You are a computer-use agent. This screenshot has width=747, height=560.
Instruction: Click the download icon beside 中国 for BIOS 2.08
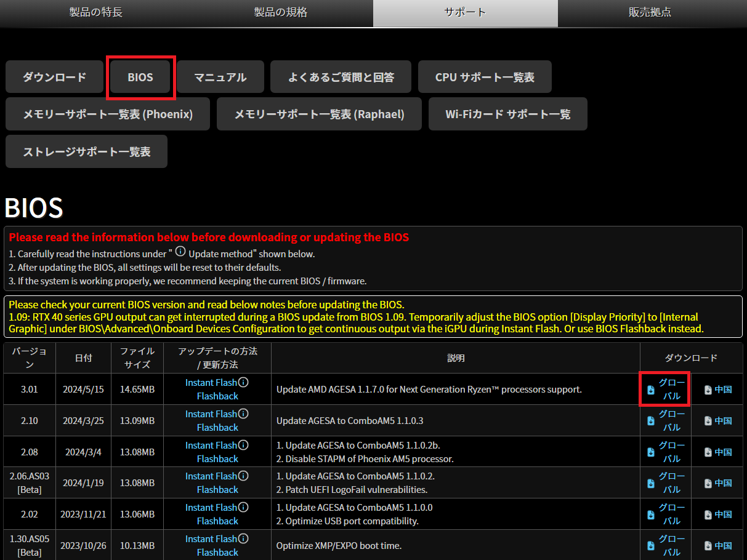pos(708,452)
